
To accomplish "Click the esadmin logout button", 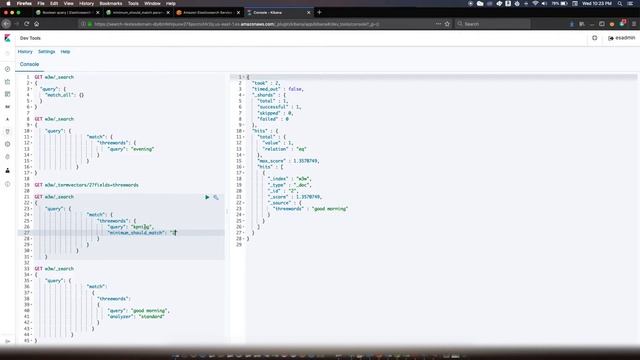I will coord(621,38).
